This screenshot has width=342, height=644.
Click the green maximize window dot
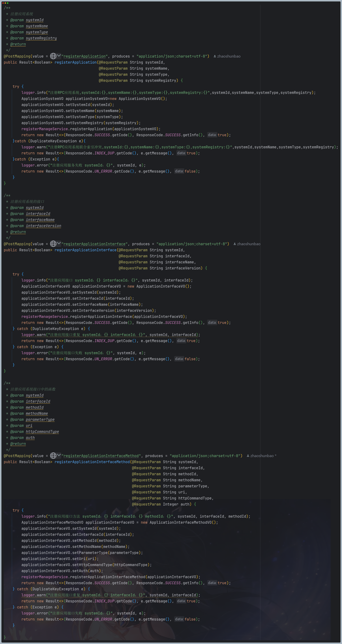pos(8,3)
